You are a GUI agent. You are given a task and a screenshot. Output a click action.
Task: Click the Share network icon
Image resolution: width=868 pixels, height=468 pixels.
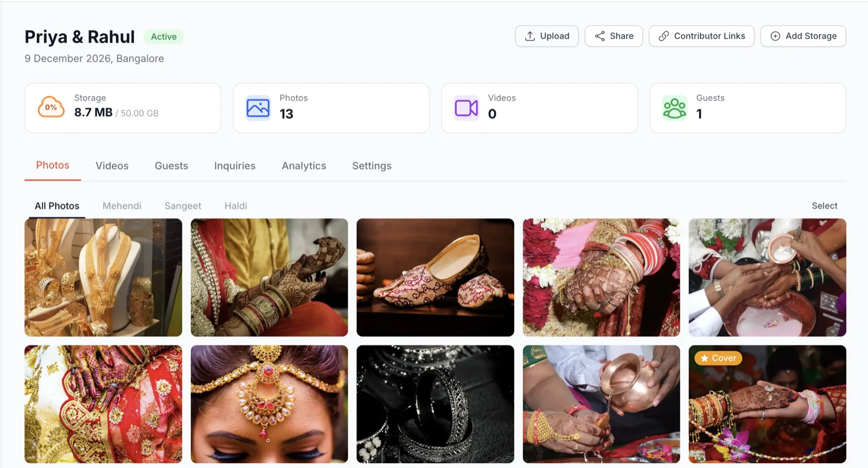[599, 36]
